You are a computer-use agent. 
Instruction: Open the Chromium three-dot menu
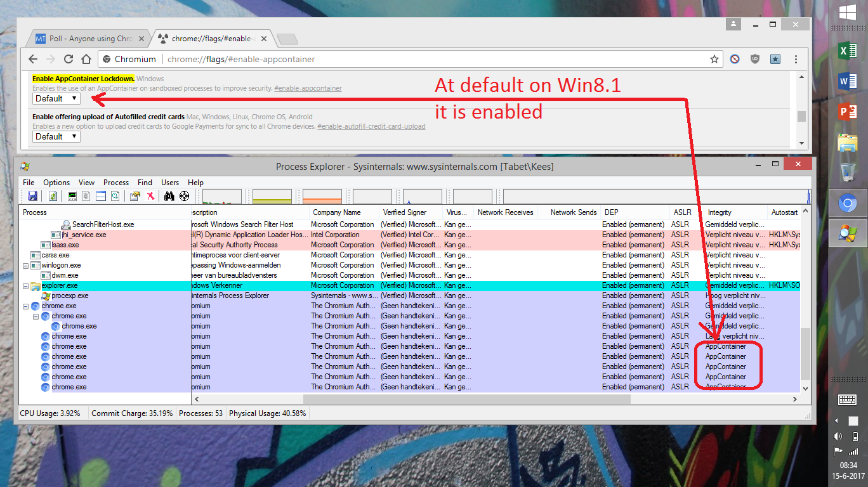click(x=796, y=59)
